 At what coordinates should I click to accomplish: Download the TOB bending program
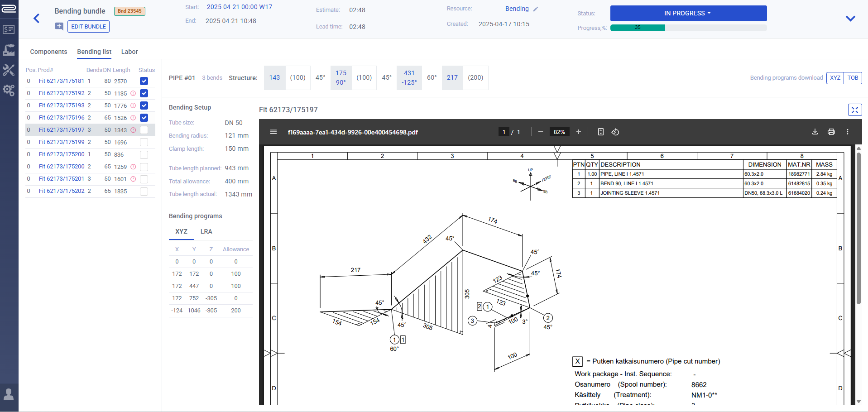pos(853,78)
